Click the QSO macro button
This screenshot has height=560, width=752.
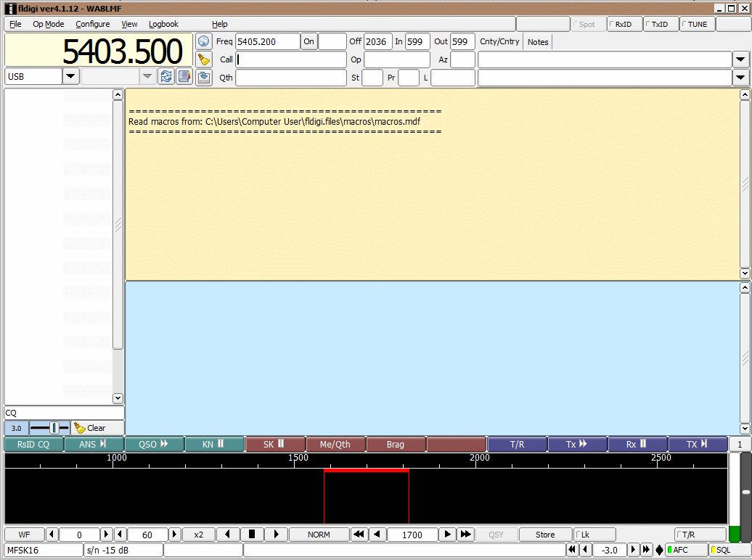[155, 444]
